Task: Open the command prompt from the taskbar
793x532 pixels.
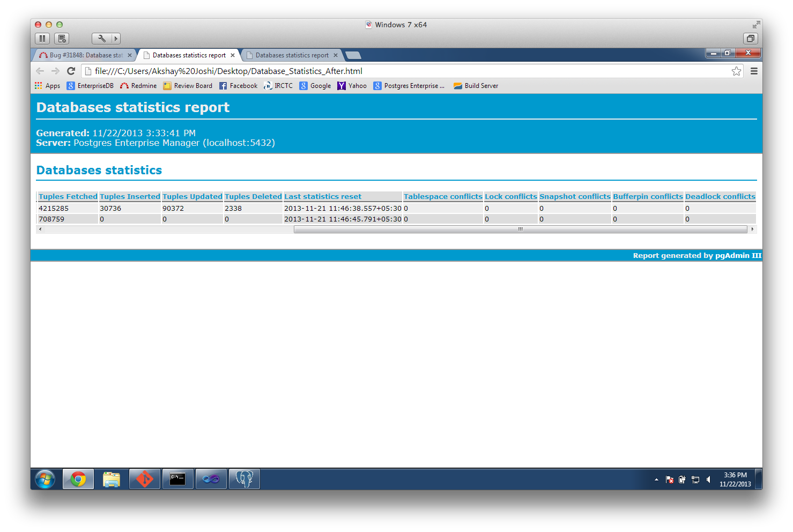Action: (x=177, y=479)
